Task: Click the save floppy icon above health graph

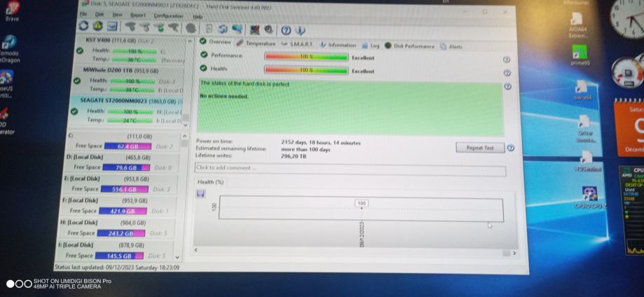Action: pos(201,194)
